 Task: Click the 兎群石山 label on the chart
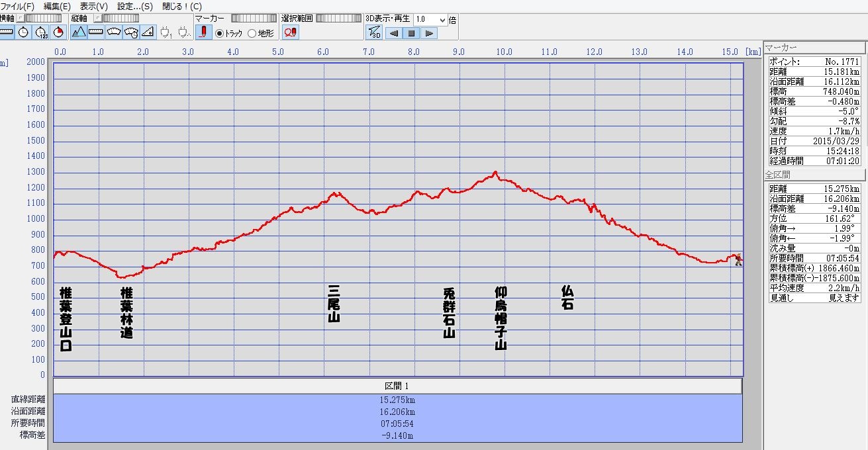point(449,313)
